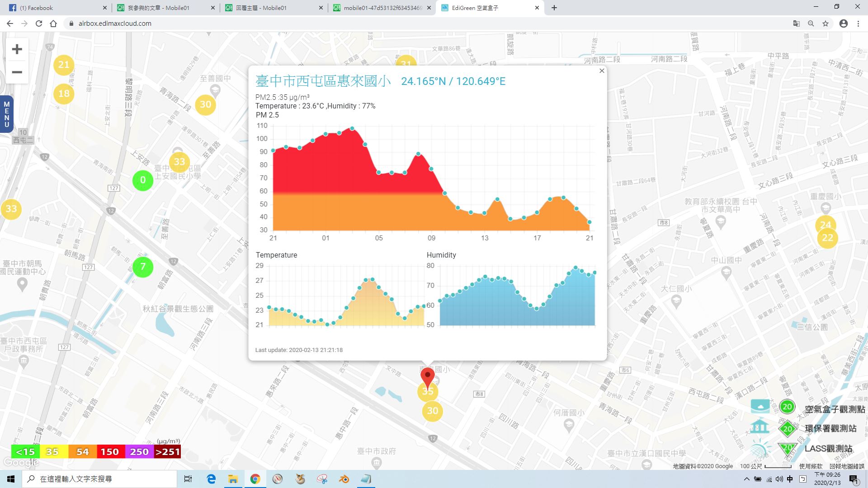Close the station info popup
The height and width of the screenshot is (488, 868).
(602, 70)
